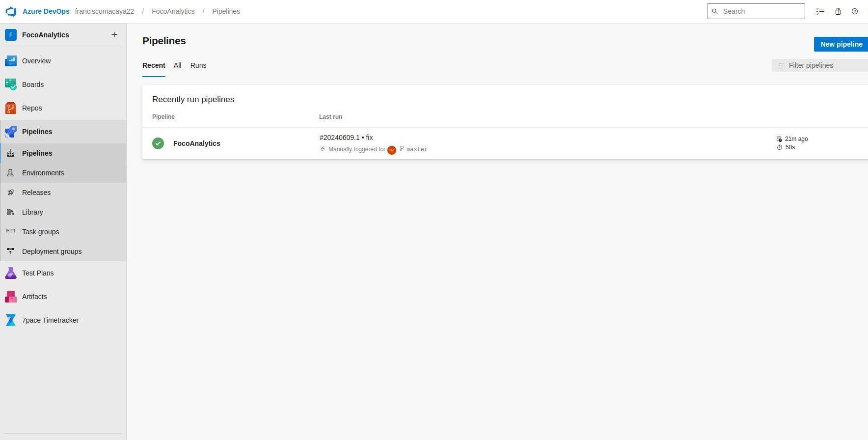Collapse the Pipelines hub group
The width and height of the screenshot is (868, 440).
point(63,132)
